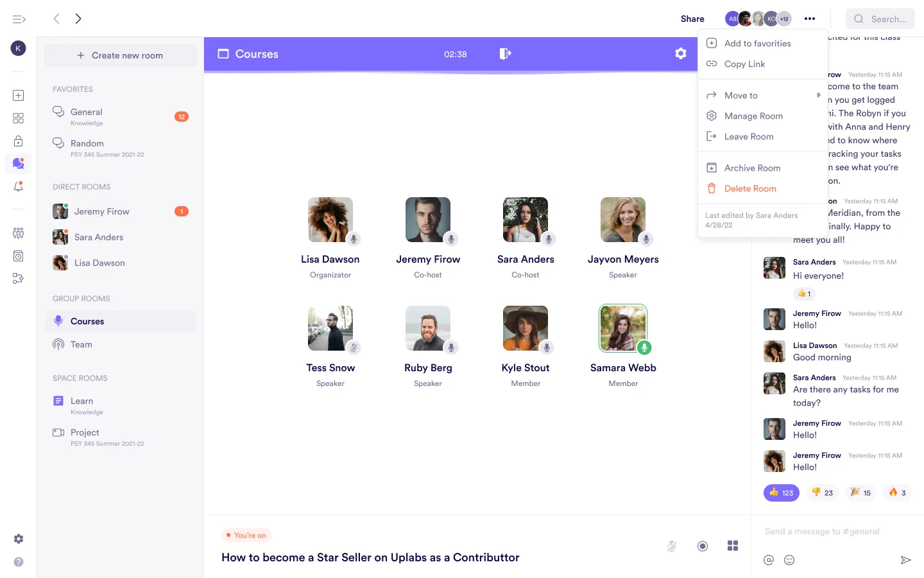Click the grid layout icon at bottom
Viewport: 924px width, 578px height.
733,546
